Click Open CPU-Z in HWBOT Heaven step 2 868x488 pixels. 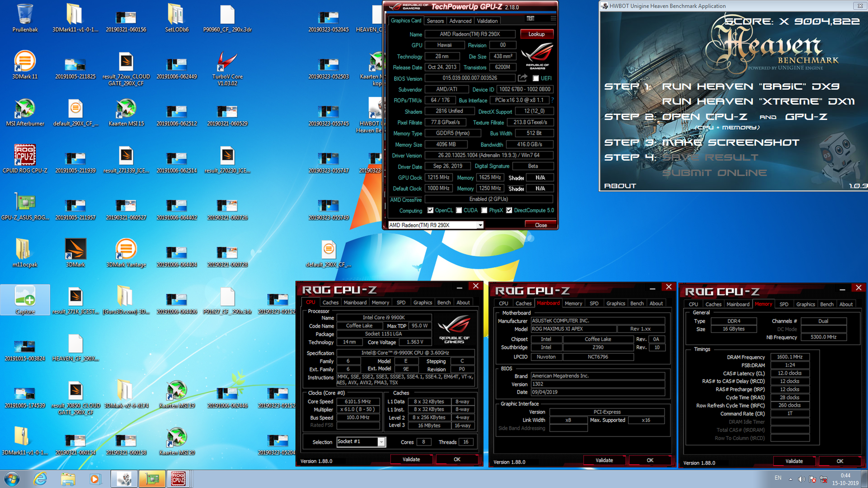[704, 117]
